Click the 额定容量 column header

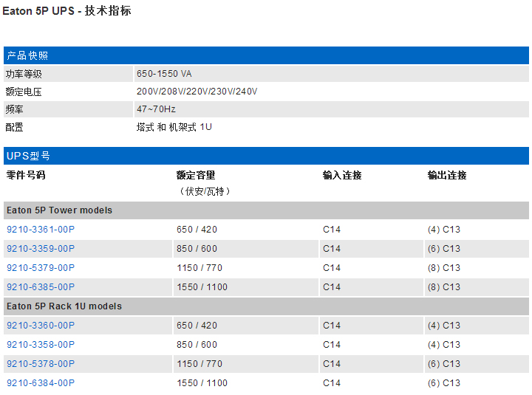tap(196, 176)
